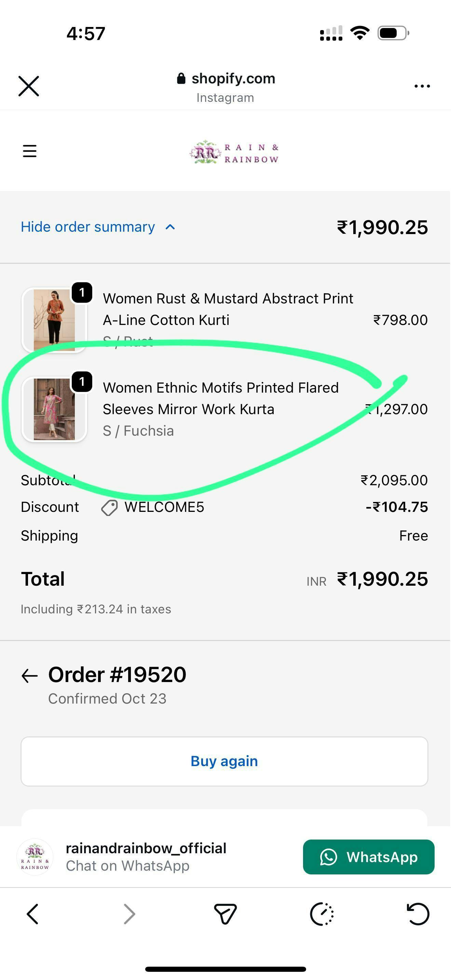
Task: Collapse the order summary section
Action: tap(88, 227)
